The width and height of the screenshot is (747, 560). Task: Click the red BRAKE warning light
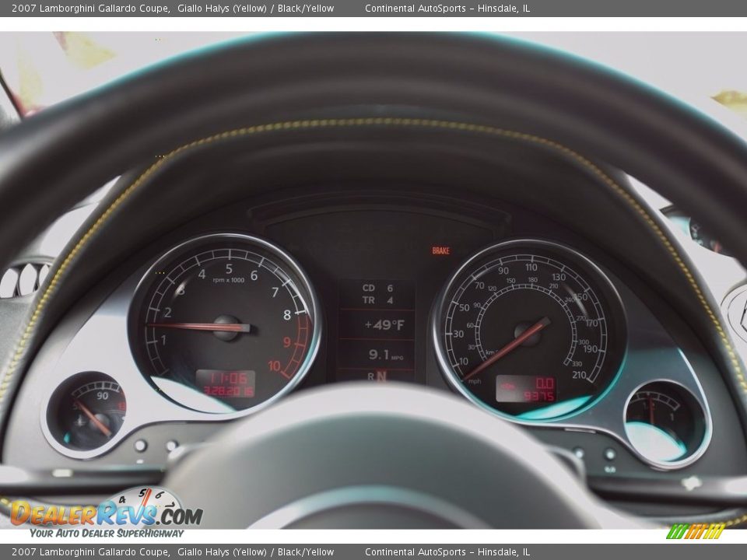click(440, 250)
